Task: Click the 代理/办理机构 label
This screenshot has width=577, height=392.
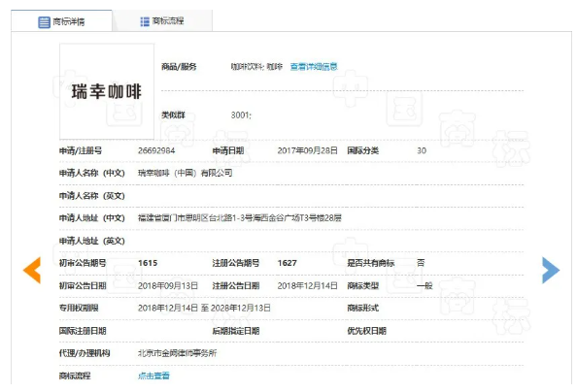Action: point(85,353)
